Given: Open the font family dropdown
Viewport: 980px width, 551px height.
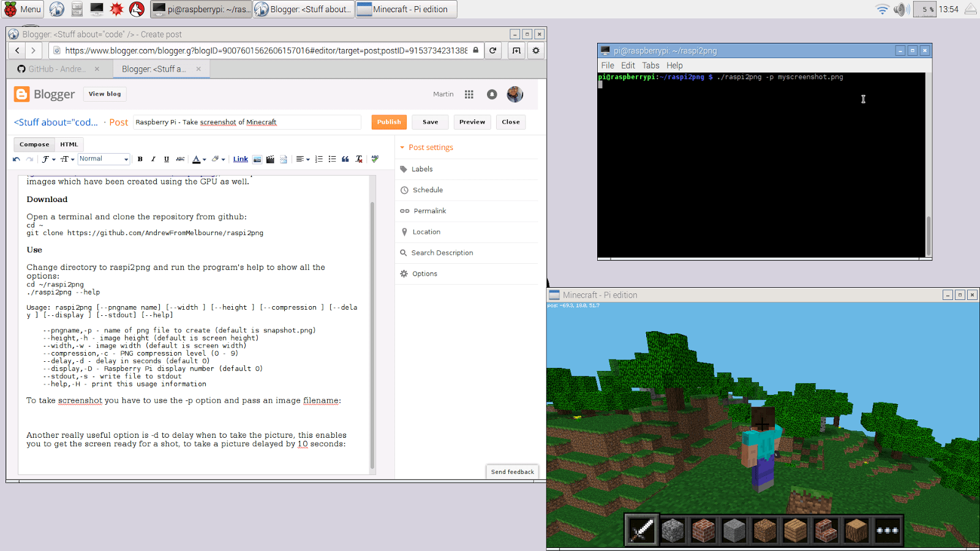Looking at the screenshot, I should (47, 159).
